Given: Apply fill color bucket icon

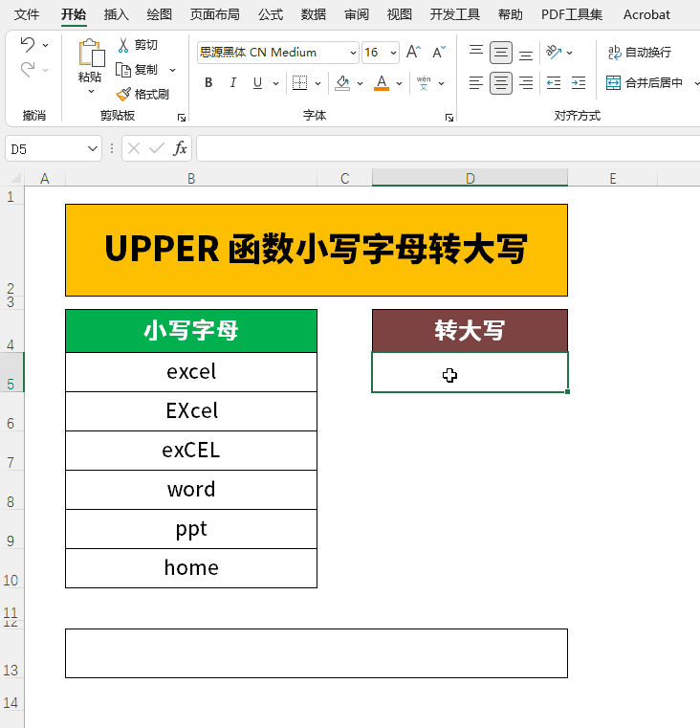Looking at the screenshot, I should pyautogui.click(x=342, y=83).
